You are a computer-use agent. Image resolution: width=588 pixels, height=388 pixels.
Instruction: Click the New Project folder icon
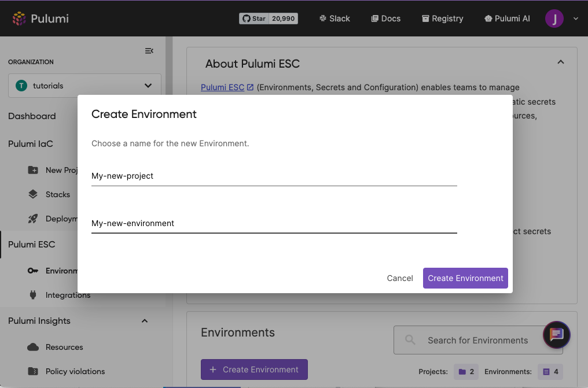pyautogui.click(x=33, y=170)
